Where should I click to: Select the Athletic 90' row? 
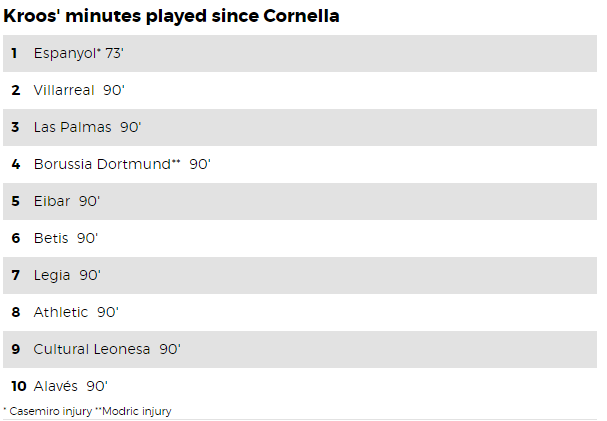(300, 312)
